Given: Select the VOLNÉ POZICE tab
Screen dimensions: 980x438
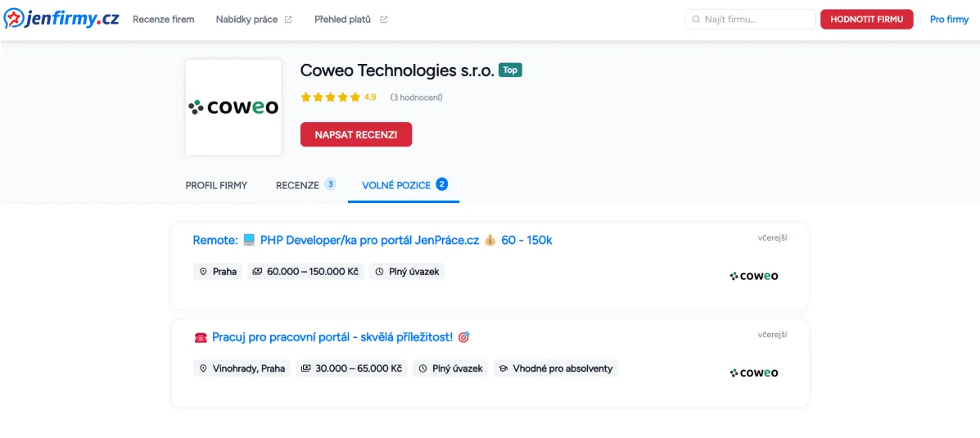Looking at the screenshot, I should click(396, 185).
